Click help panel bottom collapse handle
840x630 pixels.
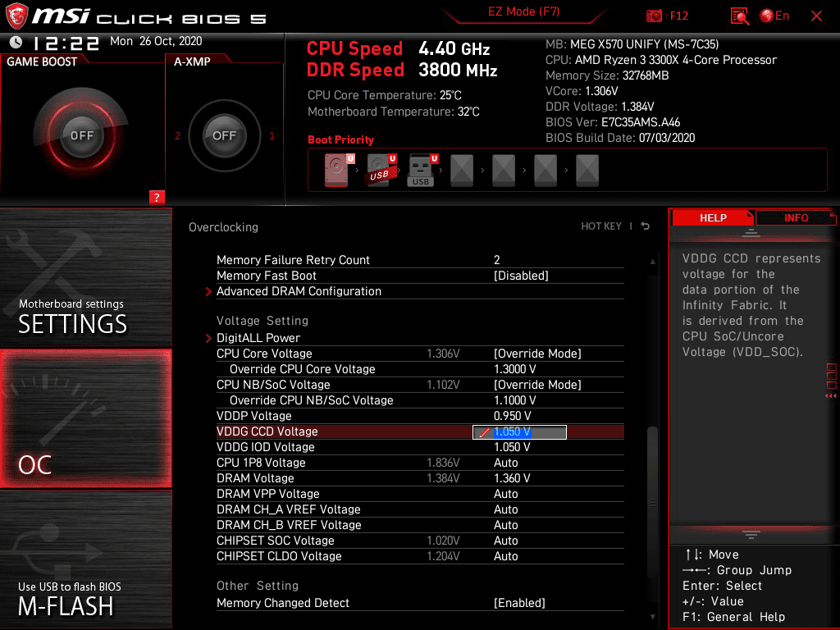751,534
